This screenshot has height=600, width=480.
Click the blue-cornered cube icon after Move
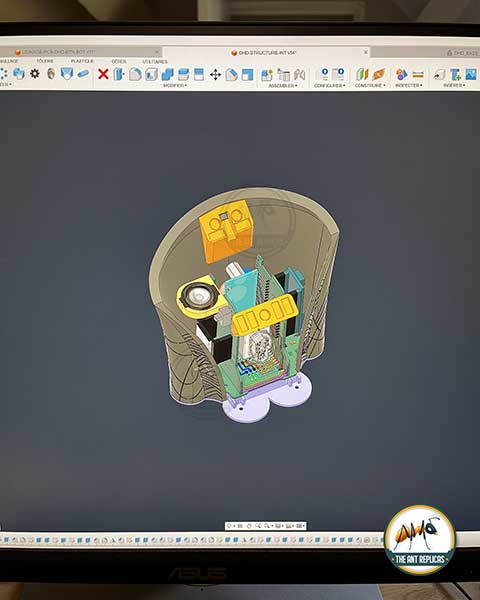coord(232,74)
